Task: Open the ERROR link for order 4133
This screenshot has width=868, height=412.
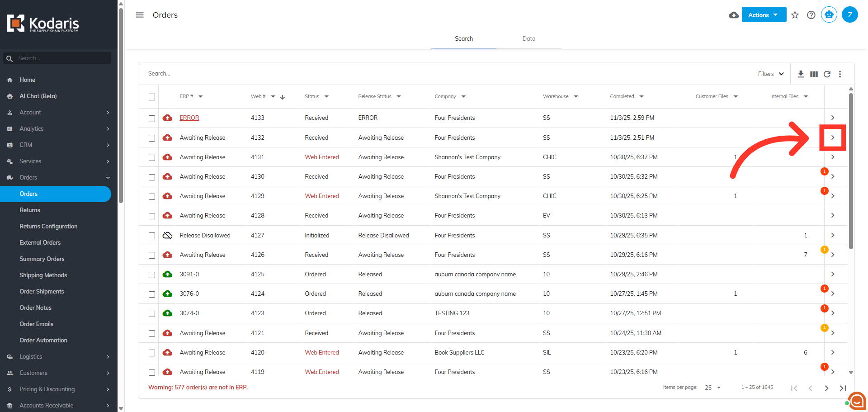Action: coord(189,118)
